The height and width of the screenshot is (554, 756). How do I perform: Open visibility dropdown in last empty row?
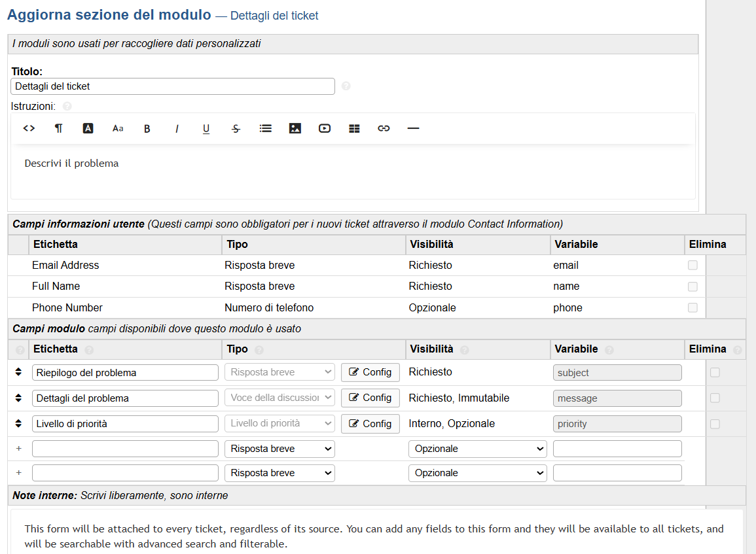coord(478,473)
